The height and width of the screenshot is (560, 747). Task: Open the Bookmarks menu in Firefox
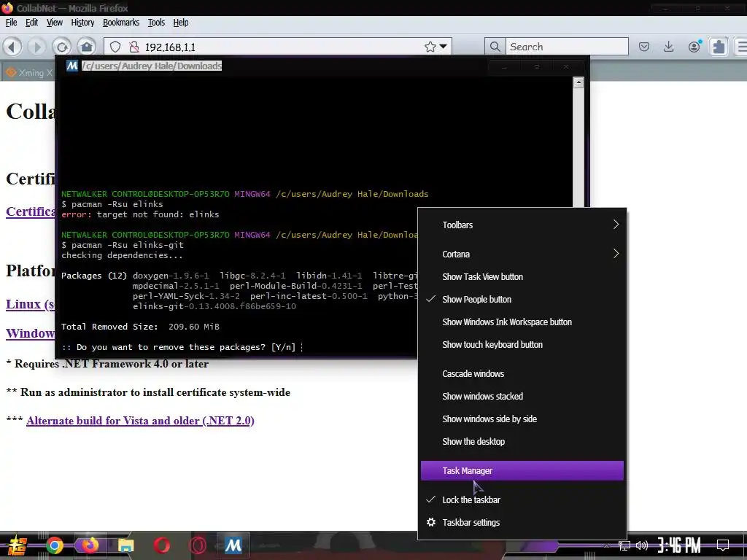coord(121,23)
